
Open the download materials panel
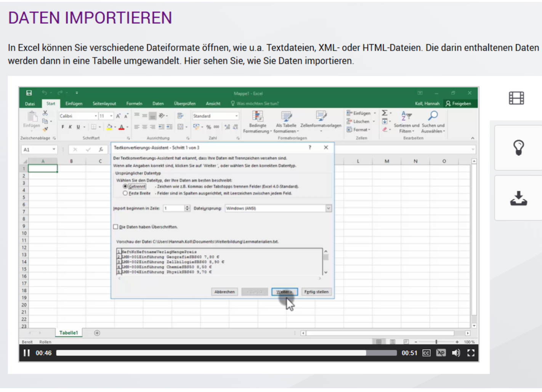(x=518, y=198)
